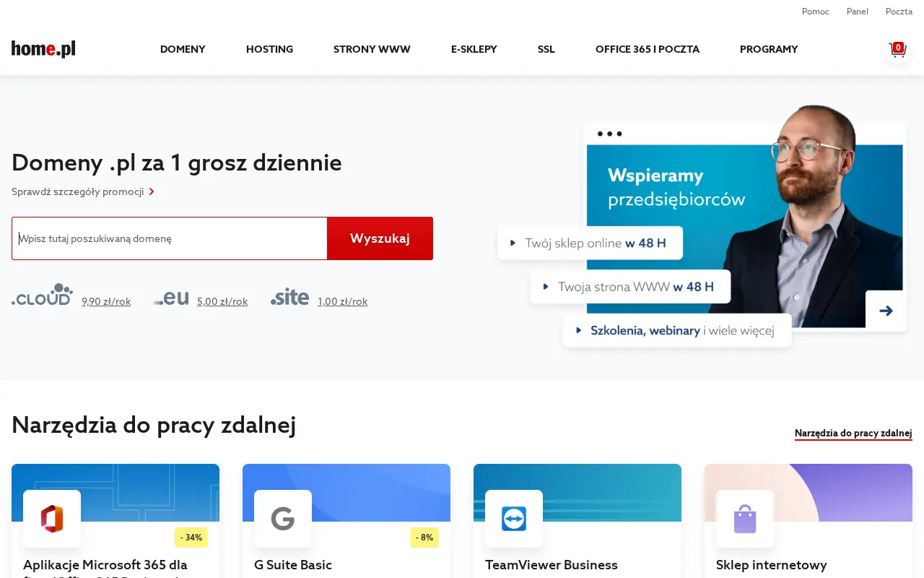The height and width of the screenshot is (578, 924).
Task: Open the G Suite Basic card title
Action: click(x=293, y=565)
